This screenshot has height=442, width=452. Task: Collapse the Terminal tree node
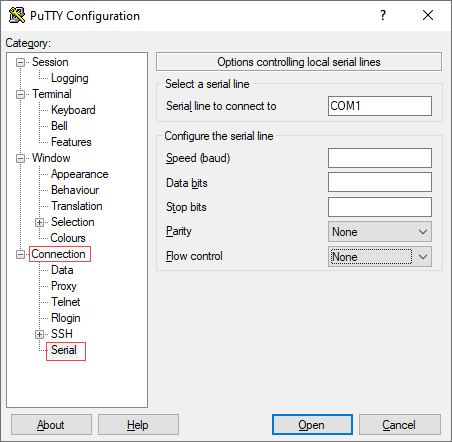20,94
